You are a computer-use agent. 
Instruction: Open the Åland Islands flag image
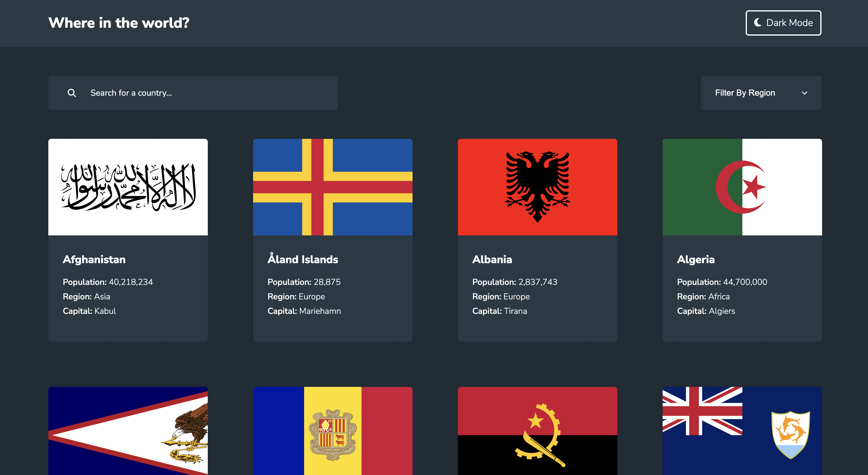pos(333,187)
